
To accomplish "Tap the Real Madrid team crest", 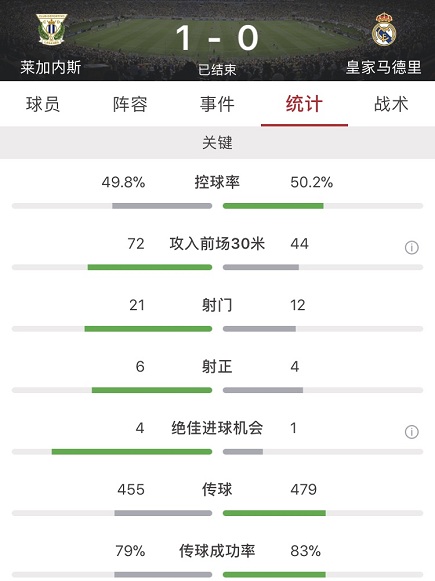I will click(x=384, y=29).
